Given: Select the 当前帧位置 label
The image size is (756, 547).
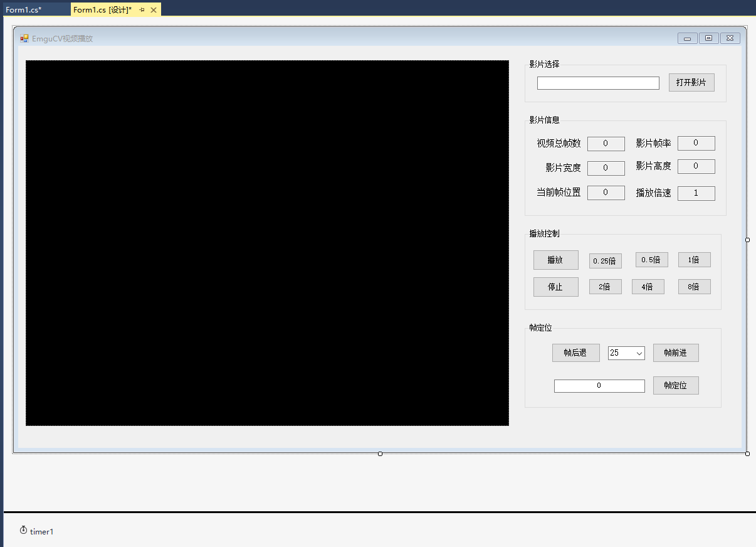Looking at the screenshot, I should pos(559,193).
